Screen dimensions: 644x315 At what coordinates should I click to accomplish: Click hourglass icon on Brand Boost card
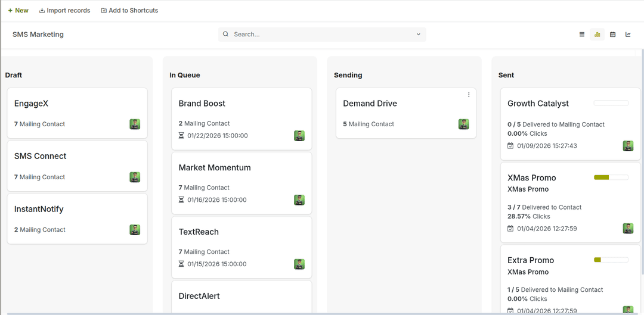[x=182, y=136]
